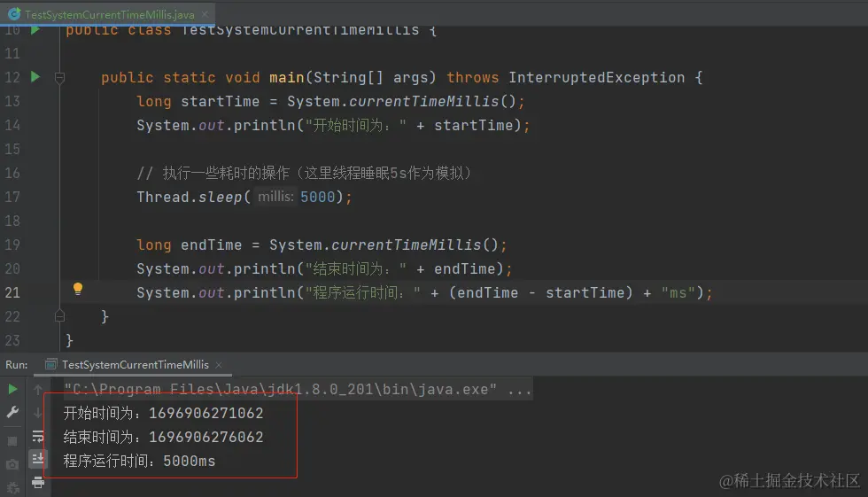Click currentTimeMillis call on line 19
The width and height of the screenshot is (868, 497).
coord(407,245)
